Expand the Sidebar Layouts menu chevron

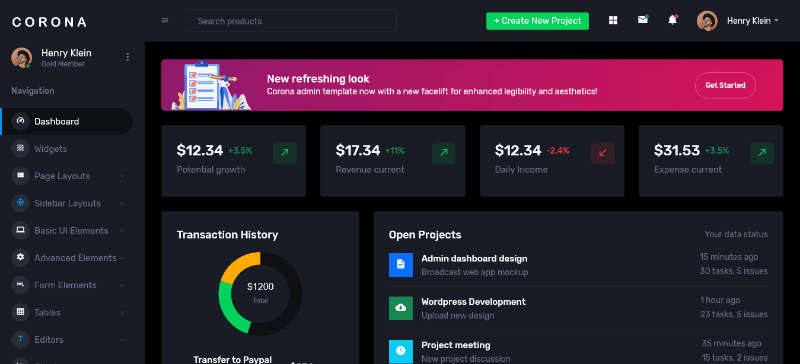pos(122,203)
